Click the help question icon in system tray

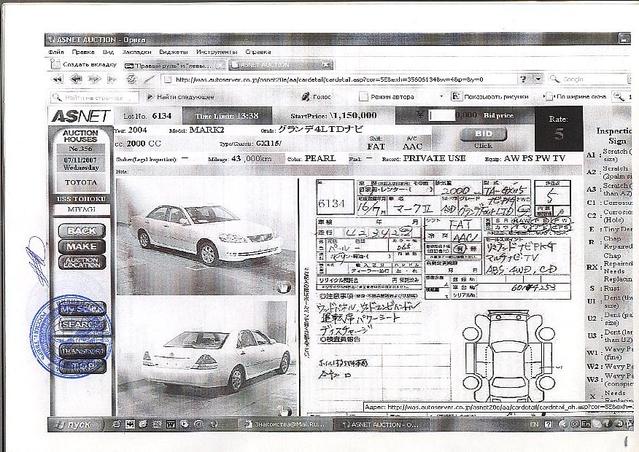pos(548,425)
